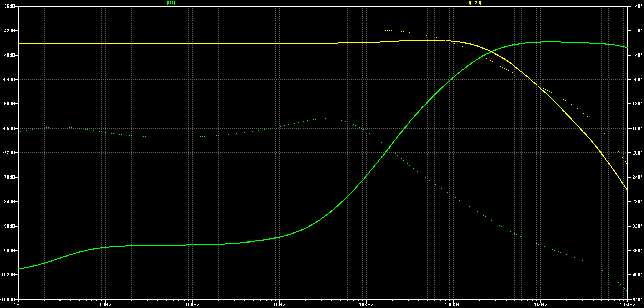Click the -72dB magnitude axis label

[9, 152]
